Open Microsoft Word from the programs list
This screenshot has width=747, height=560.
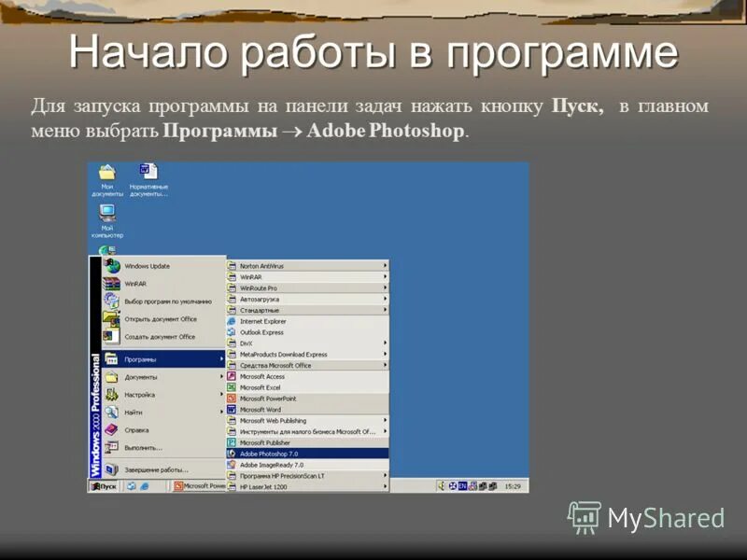pyautogui.click(x=308, y=410)
